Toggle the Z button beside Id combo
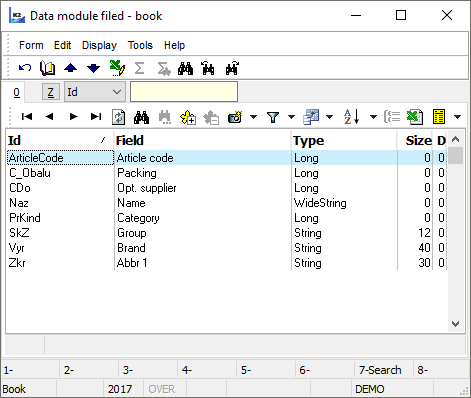 click(51, 92)
